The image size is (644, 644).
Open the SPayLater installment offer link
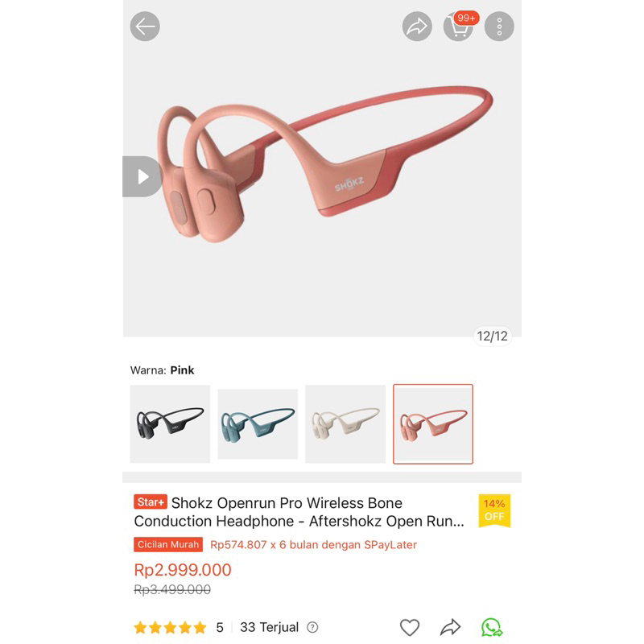(313, 545)
